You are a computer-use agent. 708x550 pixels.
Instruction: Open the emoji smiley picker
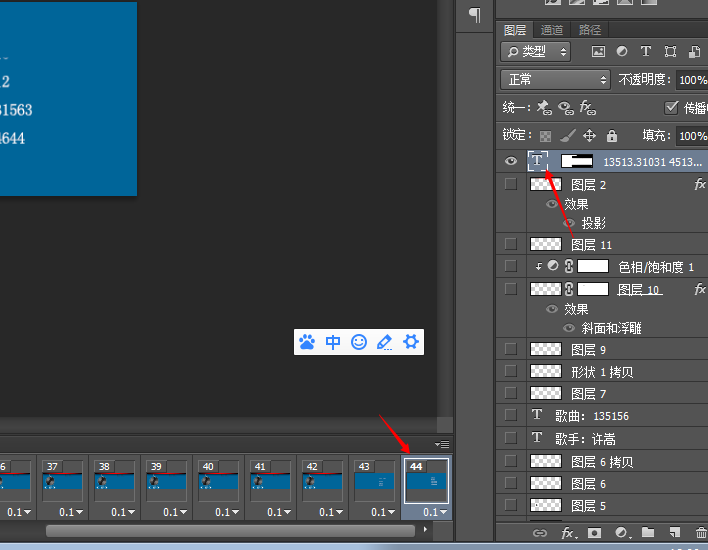pyautogui.click(x=359, y=342)
